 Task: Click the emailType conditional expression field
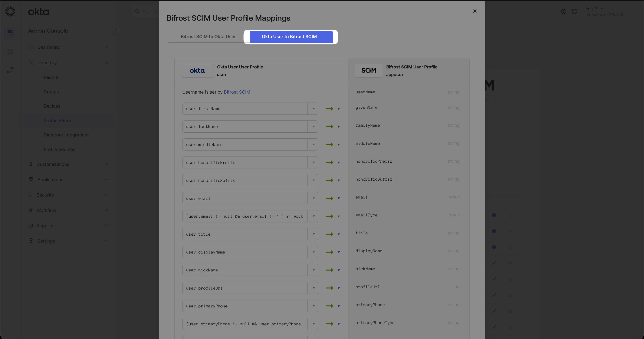245,216
